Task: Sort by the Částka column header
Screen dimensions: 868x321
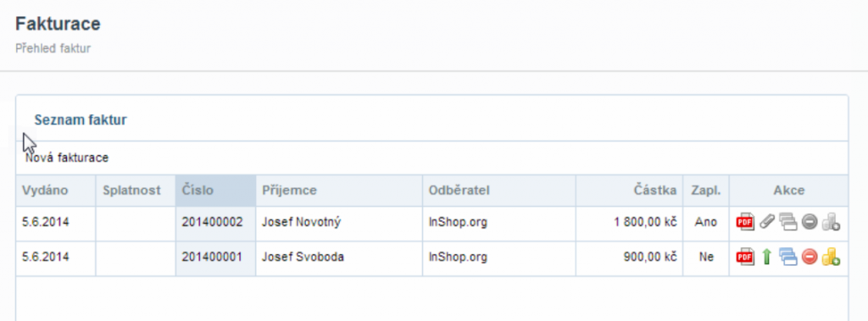Action: [x=655, y=191]
